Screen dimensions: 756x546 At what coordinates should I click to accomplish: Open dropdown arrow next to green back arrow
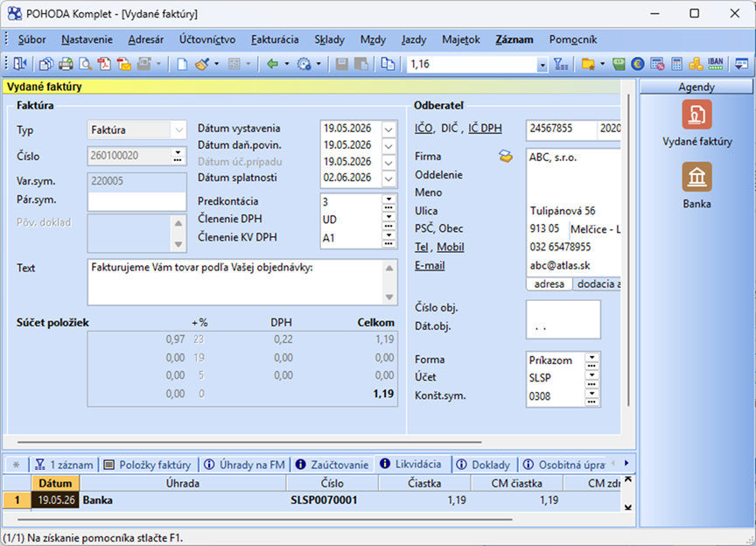pos(287,64)
